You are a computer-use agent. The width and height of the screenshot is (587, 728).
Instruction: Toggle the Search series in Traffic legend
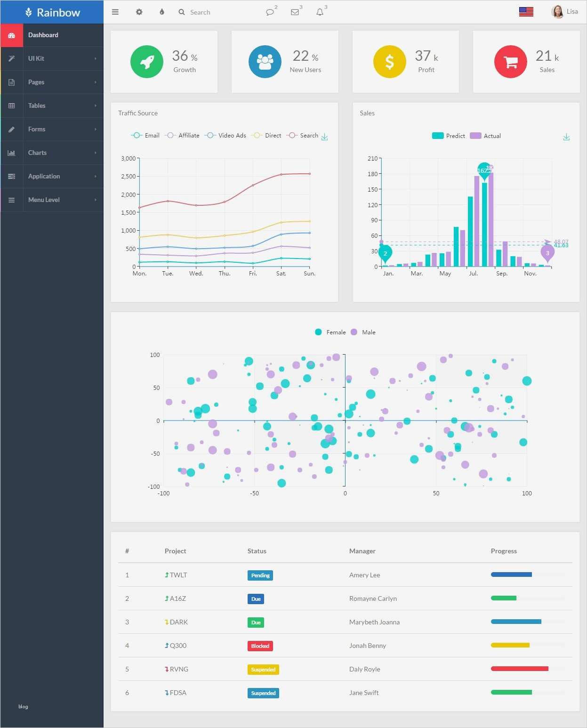click(x=302, y=135)
